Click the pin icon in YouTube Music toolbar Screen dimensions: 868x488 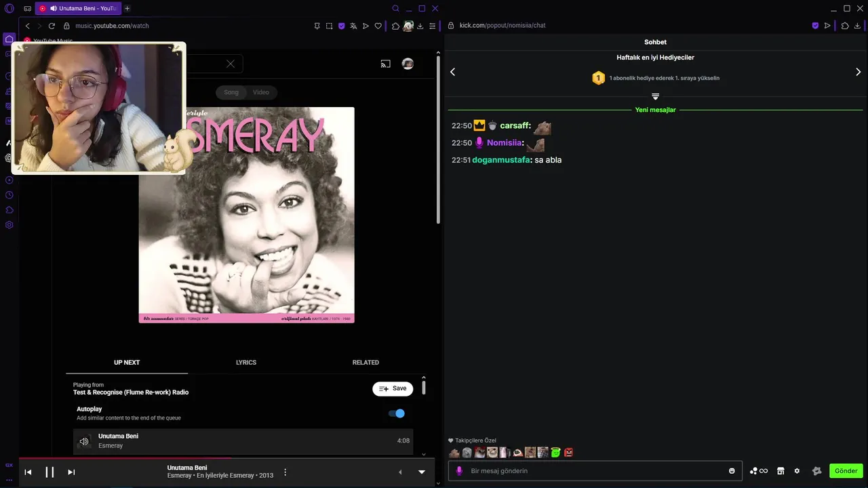click(317, 26)
